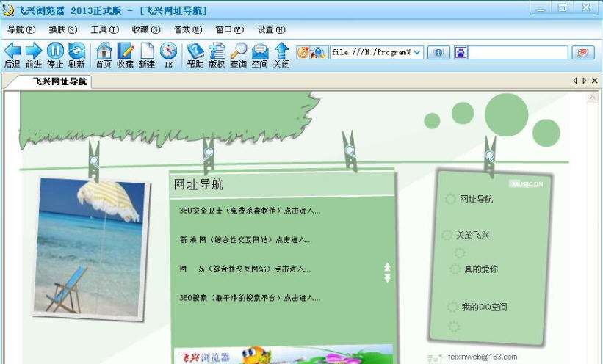Click the 后退 back arrow icon

click(12, 51)
